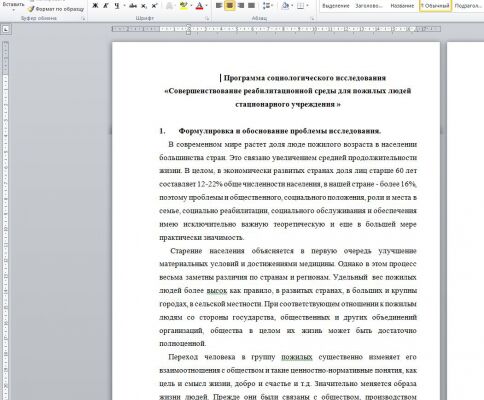Viewport: 484px width, 400px height.
Task: Click the title line 'Программа социологического исследования'
Action: click(x=305, y=78)
